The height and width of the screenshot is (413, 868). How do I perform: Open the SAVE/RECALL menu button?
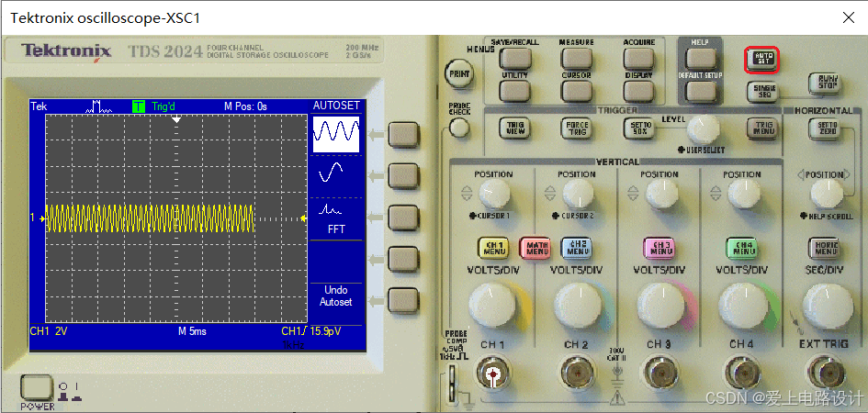click(514, 59)
